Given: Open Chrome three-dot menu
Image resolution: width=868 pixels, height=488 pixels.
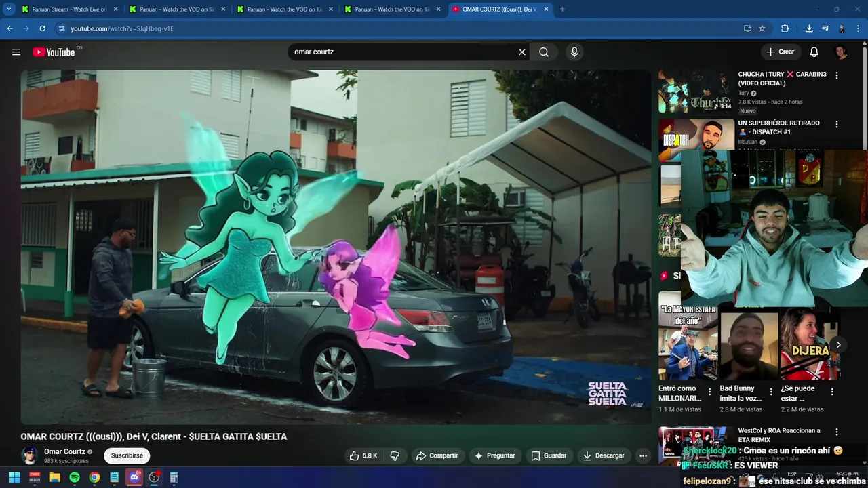Looking at the screenshot, I should coord(858,28).
